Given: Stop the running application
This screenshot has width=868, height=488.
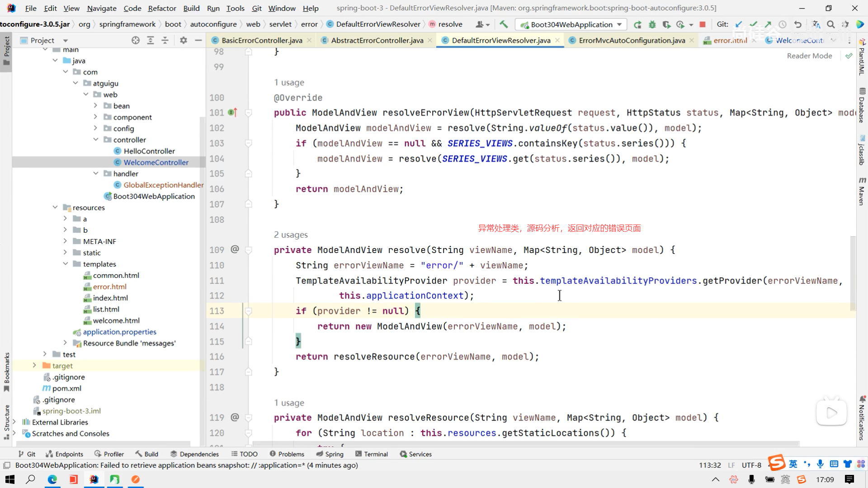Looking at the screenshot, I should pos(703,24).
